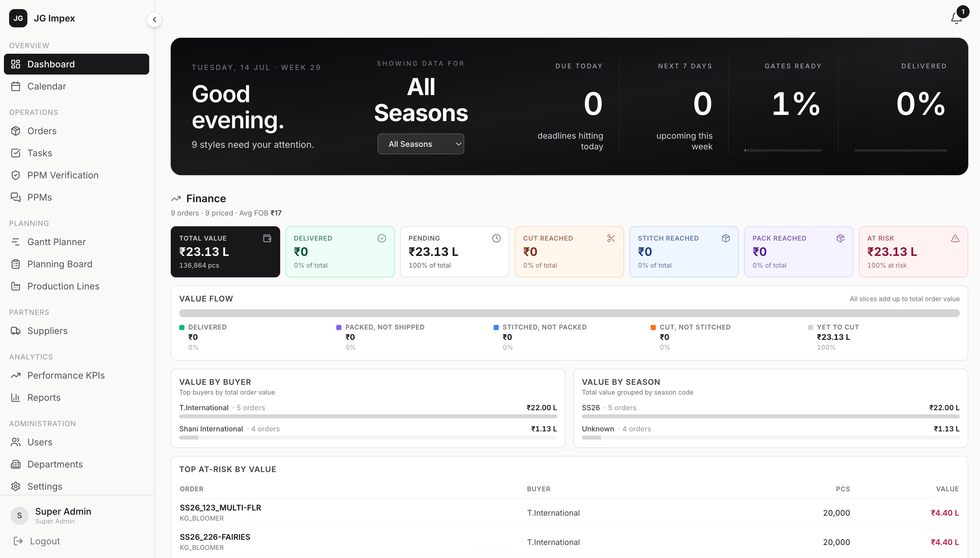Click the Total Value card
The width and height of the screenshot is (980, 558).
[225, 252]
